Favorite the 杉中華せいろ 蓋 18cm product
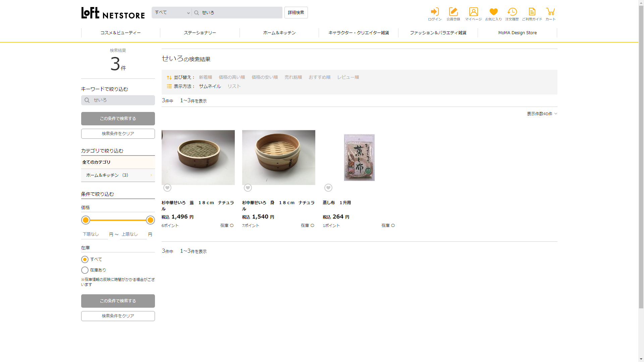644x362 pixels. pos(167,188)
